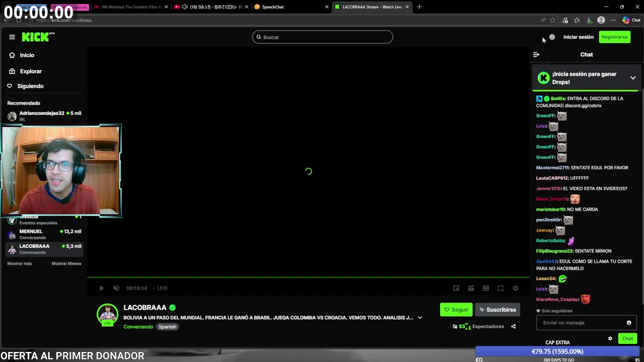Open the browser profile icon
Screen dimensions: 644x362
point(601,20)
